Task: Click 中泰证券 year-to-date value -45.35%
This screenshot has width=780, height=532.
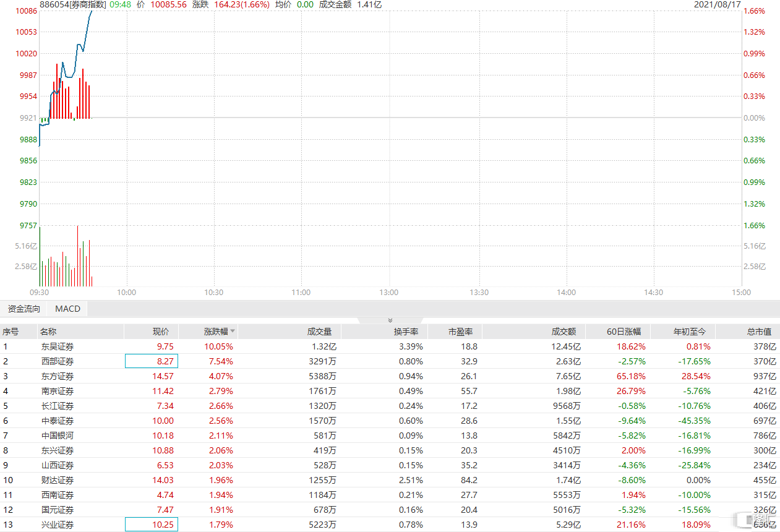Action: [x=693, y=421]
